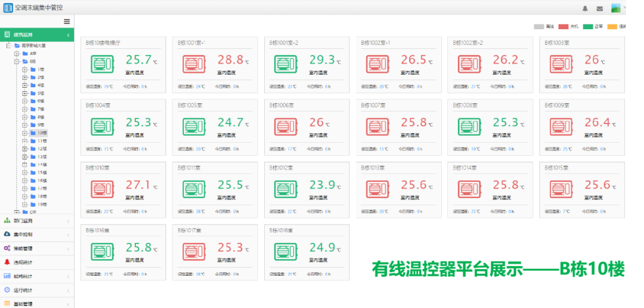Click the B栋1007室 card title

coord(373,106)
